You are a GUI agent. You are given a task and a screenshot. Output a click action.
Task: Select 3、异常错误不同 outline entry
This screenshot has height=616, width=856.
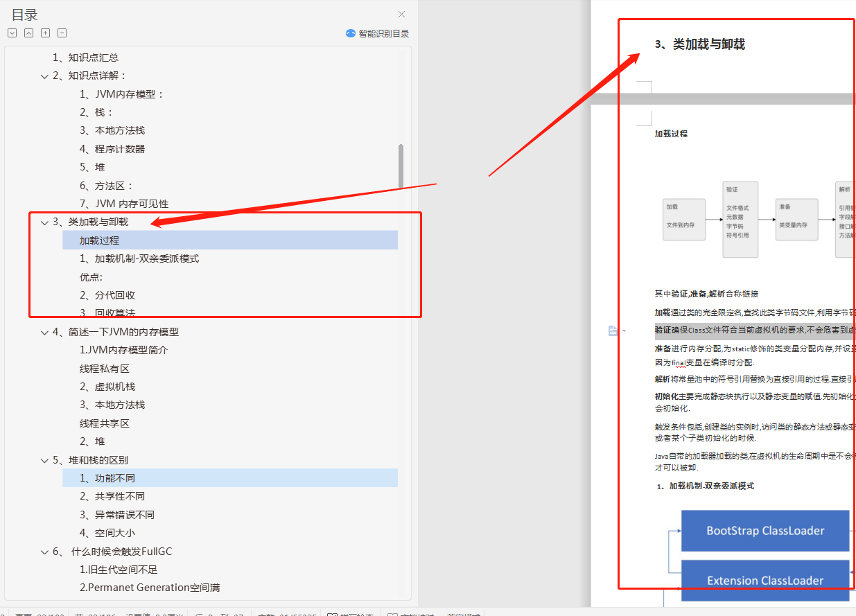117,515
